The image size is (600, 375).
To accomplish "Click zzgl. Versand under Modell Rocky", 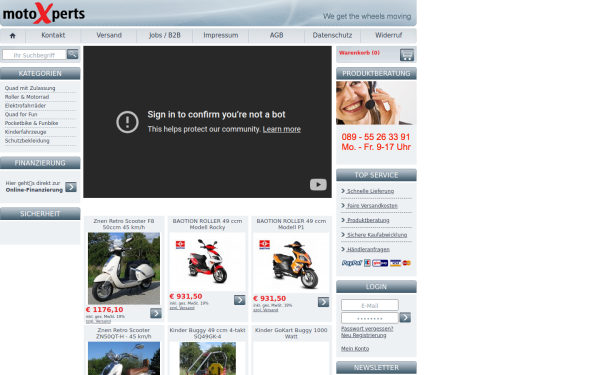I will click(182, 308).
